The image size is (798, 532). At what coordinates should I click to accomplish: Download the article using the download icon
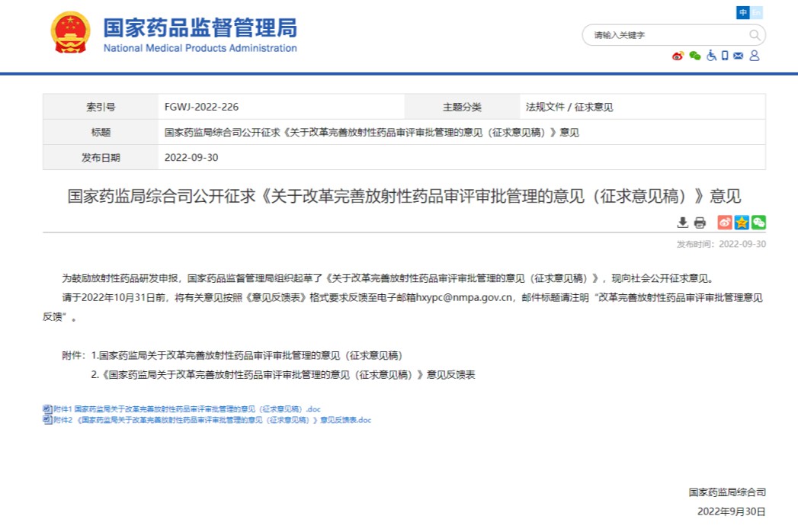tap(682, 223)
